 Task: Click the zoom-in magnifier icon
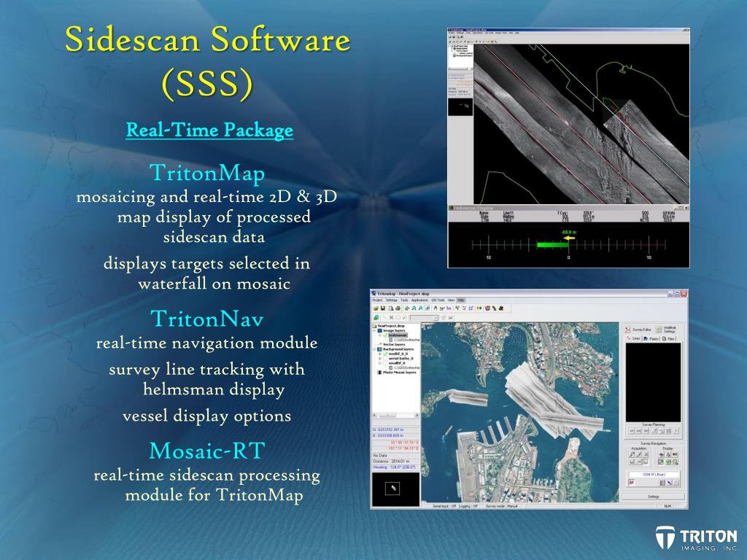click(x=414, y=308)
